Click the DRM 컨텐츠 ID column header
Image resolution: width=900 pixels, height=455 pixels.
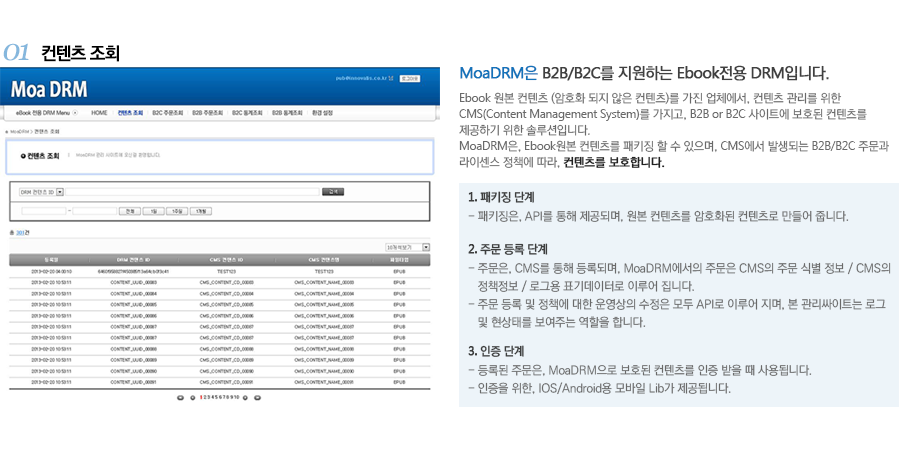[133, 260]
